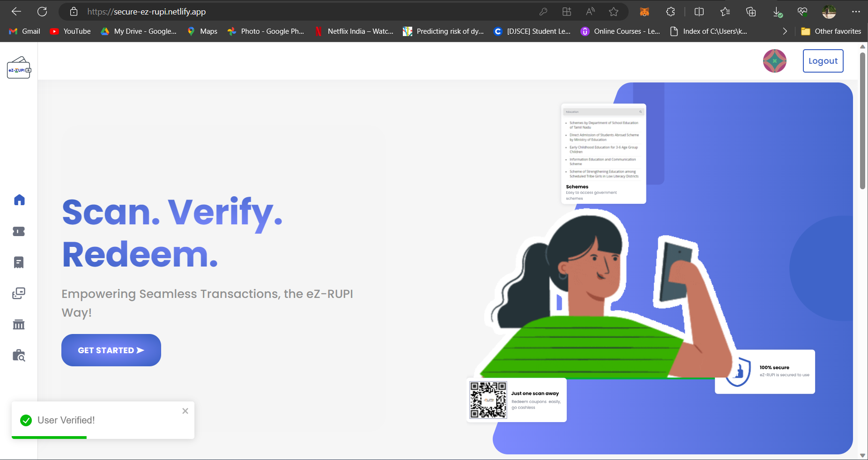Select the briefcase search icon in the sidebar
The image size is (868, 460).
click(x=19, y=356)
